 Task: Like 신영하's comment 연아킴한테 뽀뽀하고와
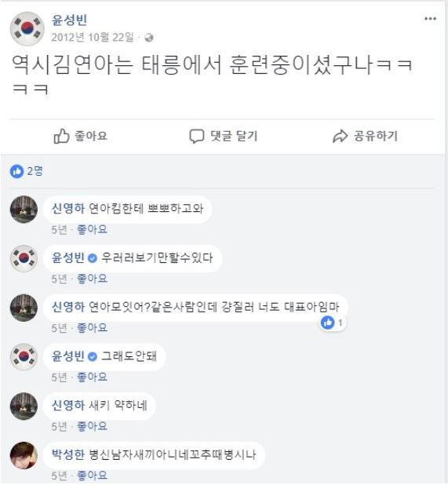pos(92,229)
